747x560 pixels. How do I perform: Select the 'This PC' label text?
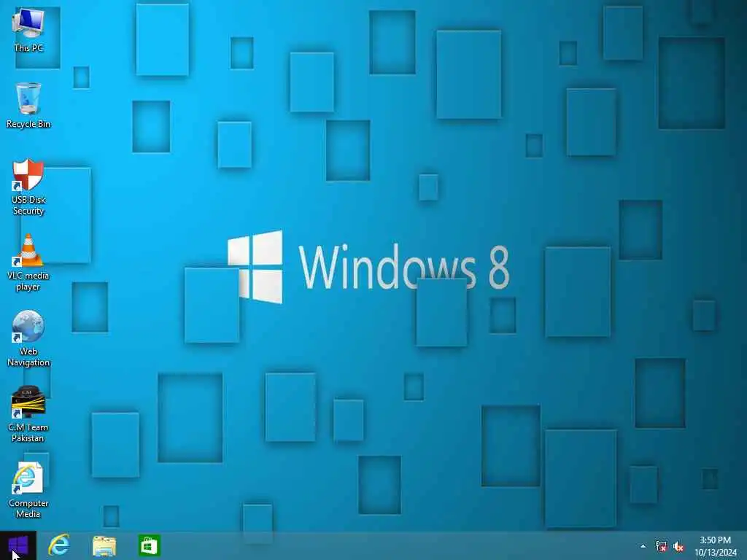pyautogui.click(x=28, y=47)
